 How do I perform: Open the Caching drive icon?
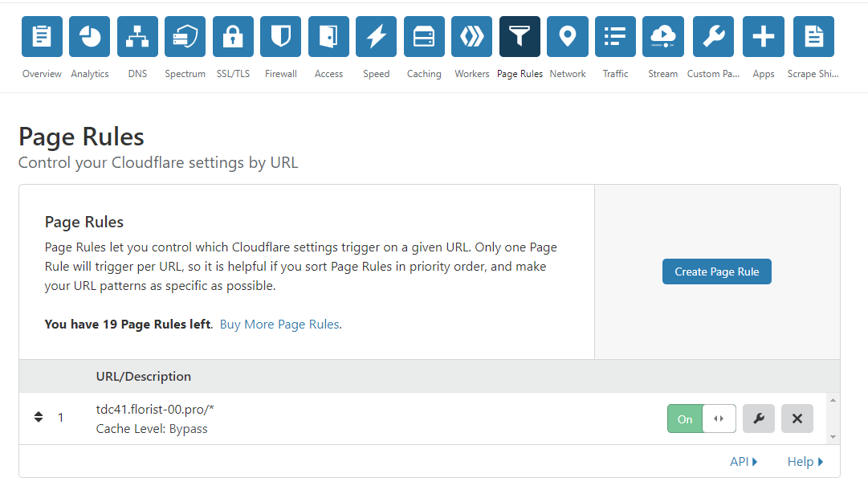click(424, 36)
